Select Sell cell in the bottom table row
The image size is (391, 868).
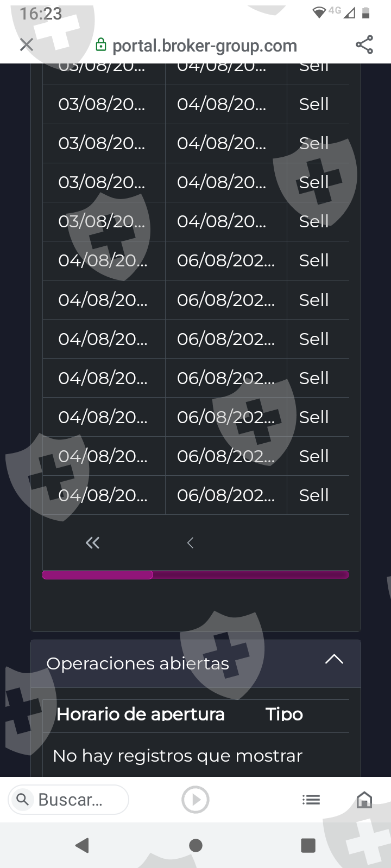[x=314, y=495]
